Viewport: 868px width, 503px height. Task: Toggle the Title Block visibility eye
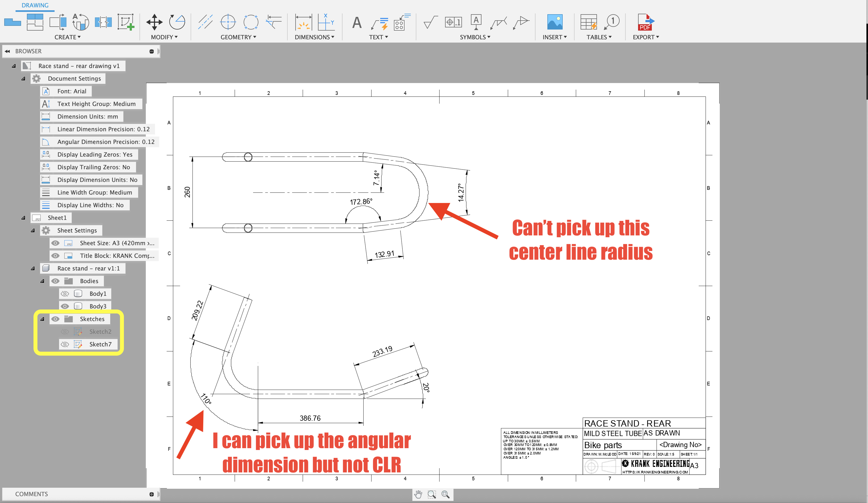55,255
